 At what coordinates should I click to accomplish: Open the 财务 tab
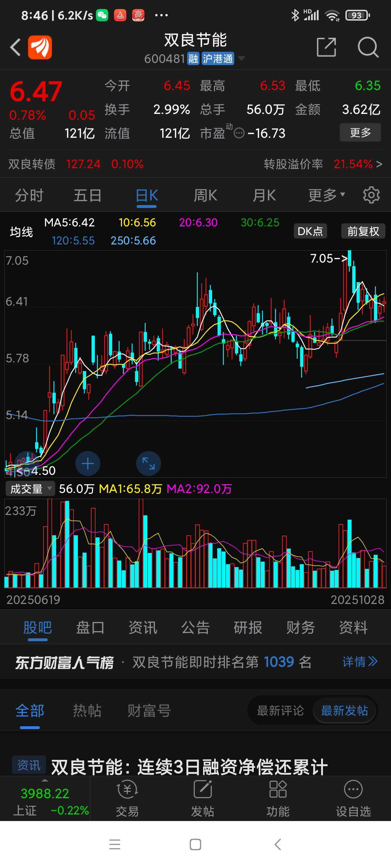pyautogui.click(x=300, y=627)
